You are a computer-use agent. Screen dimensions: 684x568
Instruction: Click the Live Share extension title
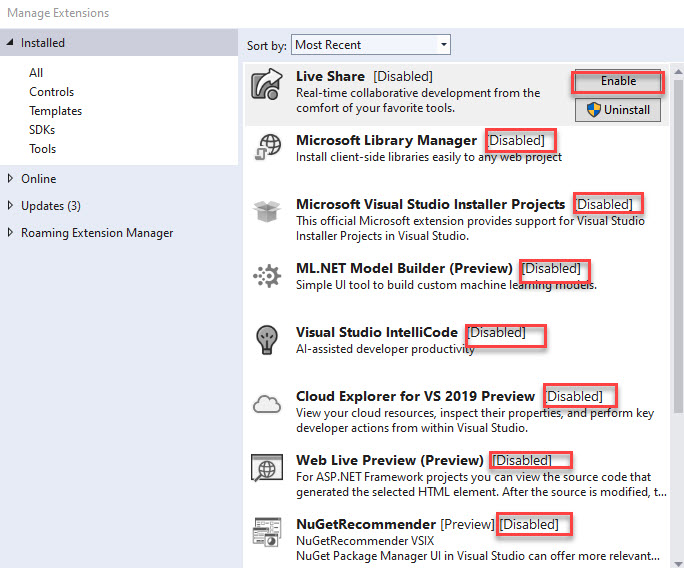(330, 76)
